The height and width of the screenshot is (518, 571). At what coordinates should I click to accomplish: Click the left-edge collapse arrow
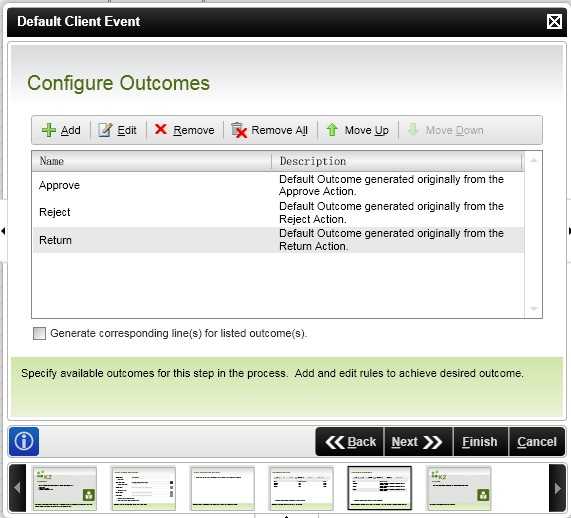pos(3,231)
